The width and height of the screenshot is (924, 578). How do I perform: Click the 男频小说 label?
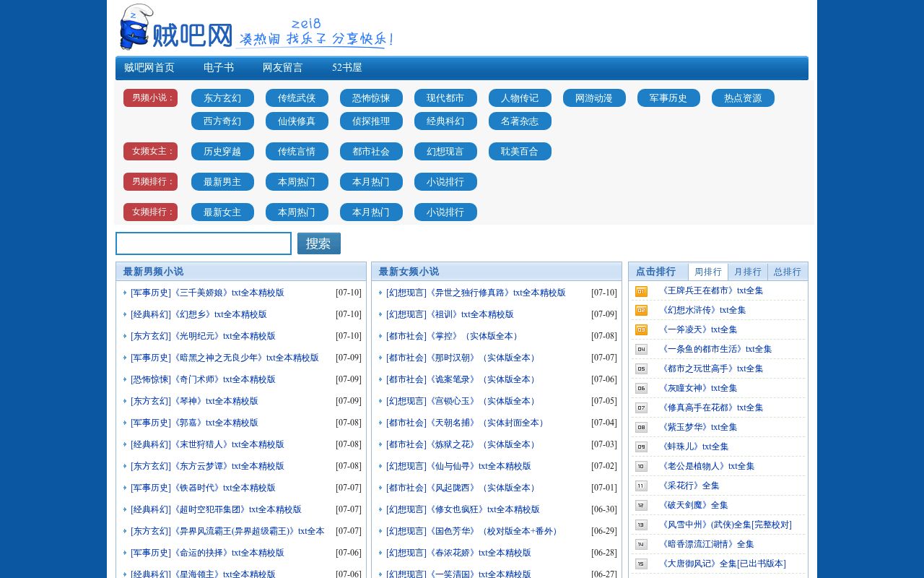tap(150, 98)
